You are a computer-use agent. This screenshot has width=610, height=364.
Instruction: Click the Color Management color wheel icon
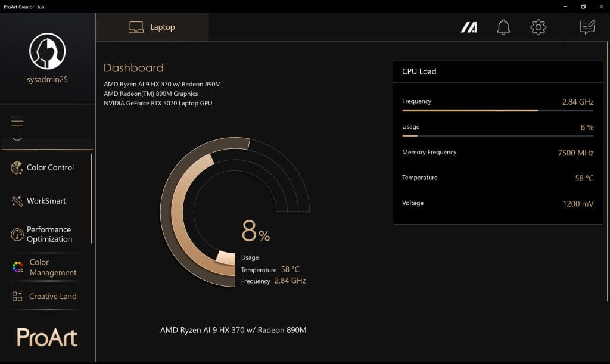pyautogui.click(x=18, y=267)
